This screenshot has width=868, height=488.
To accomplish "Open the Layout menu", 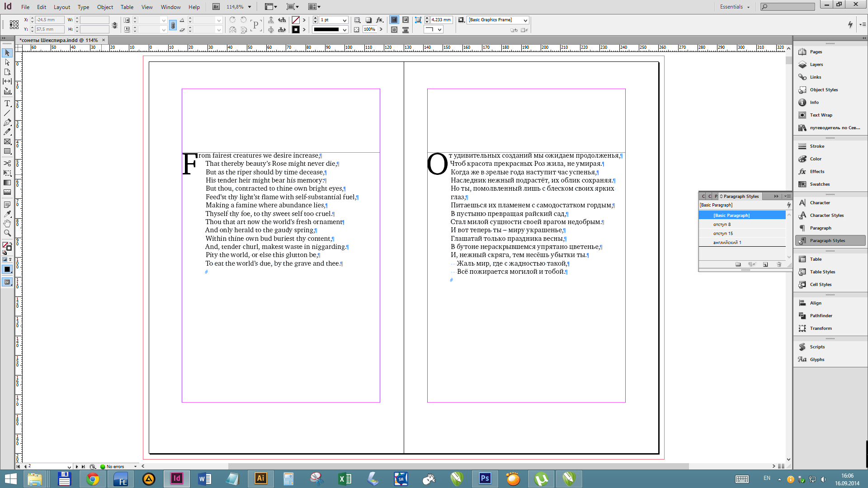I will [62, 7].
